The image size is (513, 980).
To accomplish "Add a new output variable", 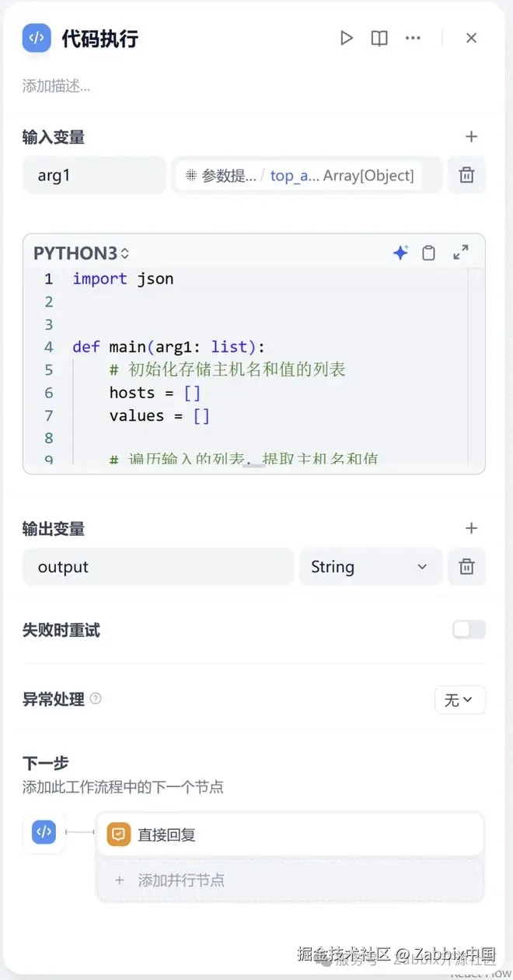I will pyautogui.click(x=471, y=529).
